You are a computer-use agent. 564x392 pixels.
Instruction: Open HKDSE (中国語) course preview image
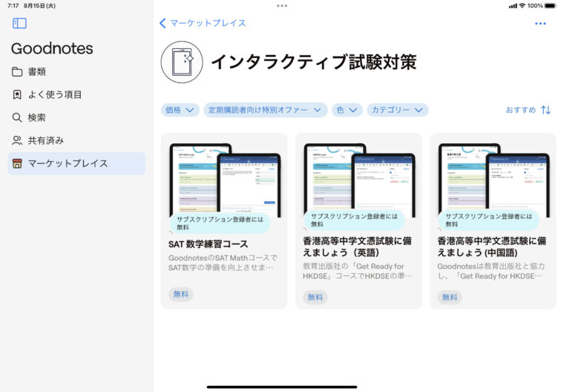(493, 180)
